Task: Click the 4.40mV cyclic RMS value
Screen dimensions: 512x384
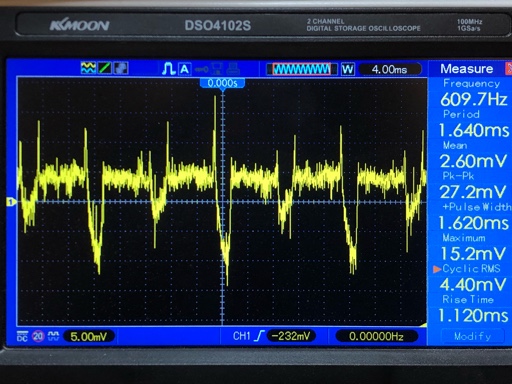Action: click(473, 285)
